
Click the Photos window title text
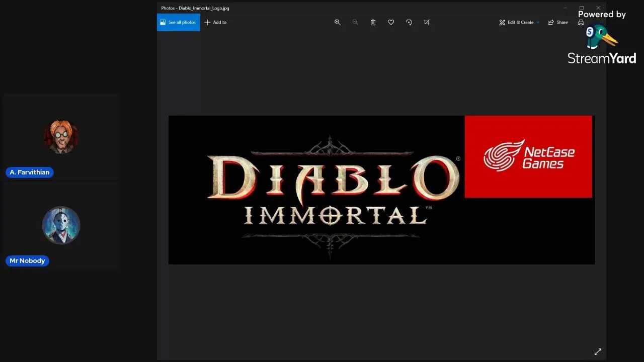tap(195, 8)
